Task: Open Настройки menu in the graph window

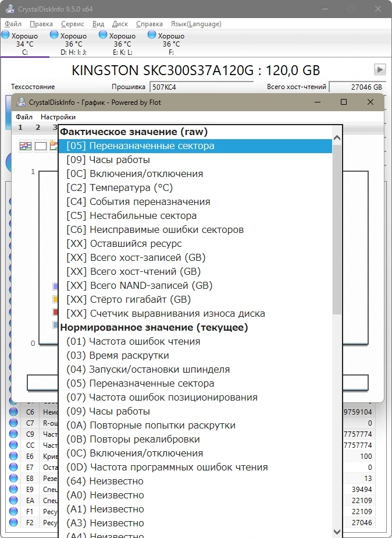Action: [x=58, y=117]
